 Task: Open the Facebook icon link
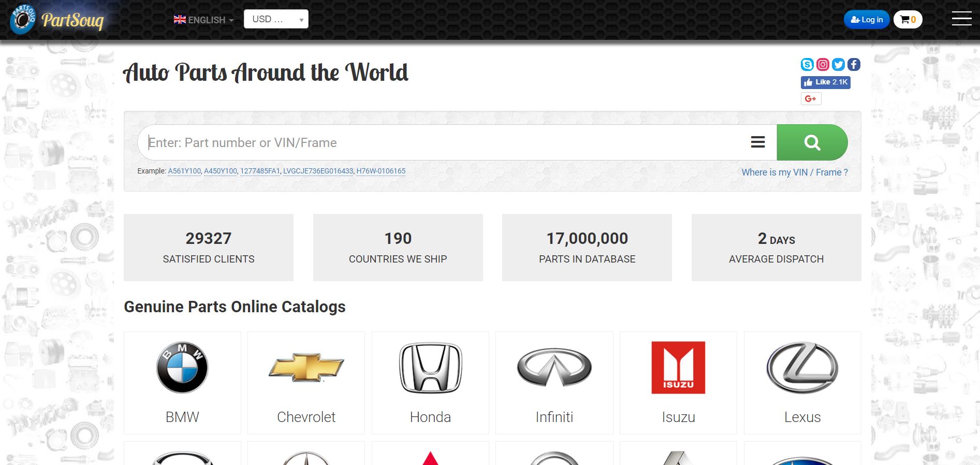(x=854, y=64)
